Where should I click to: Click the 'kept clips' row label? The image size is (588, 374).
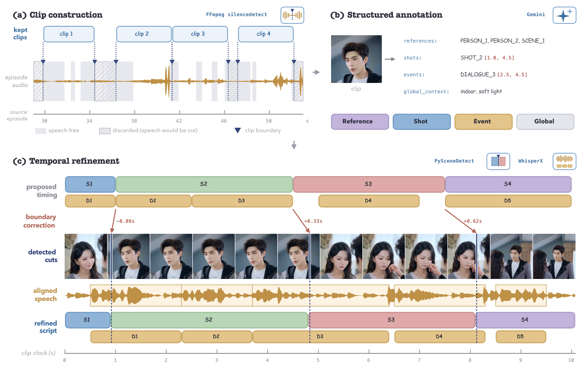click(x=20, y=34)
